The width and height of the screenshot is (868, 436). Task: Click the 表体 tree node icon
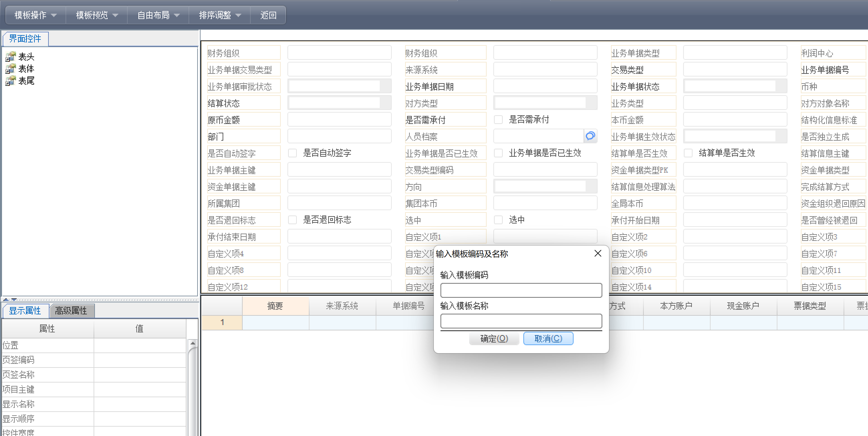tap(10, 68)
